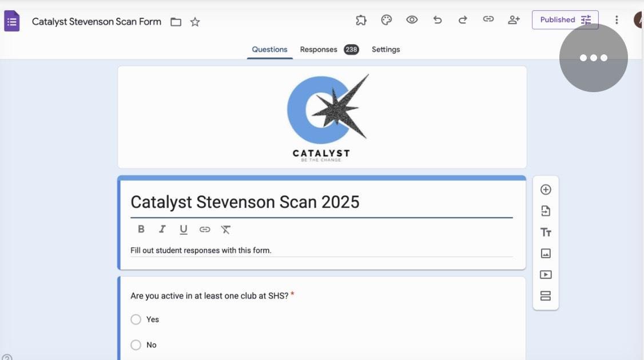
Task: Move form to folder icon
Action: click(x=176, y=22)
